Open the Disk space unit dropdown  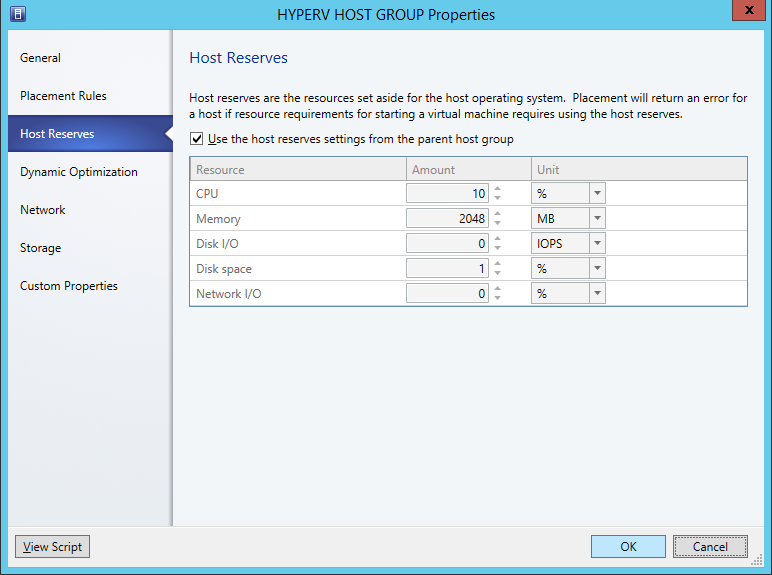(597, 268)
